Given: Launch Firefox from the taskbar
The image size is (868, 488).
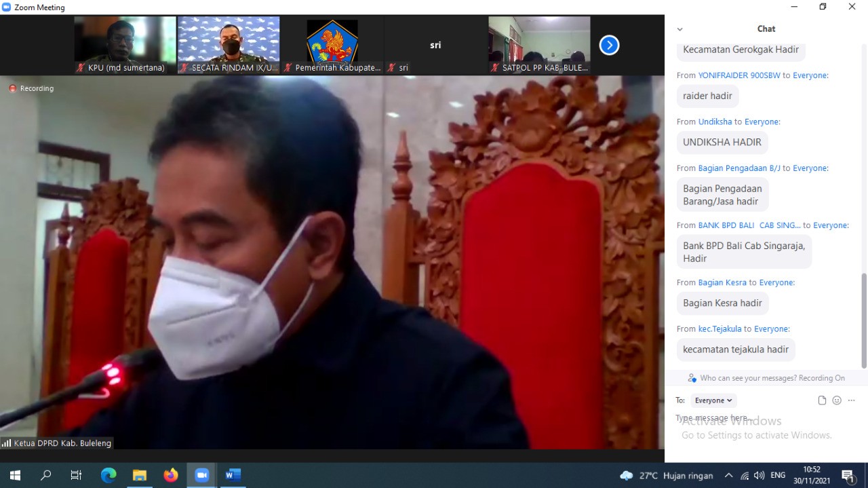Looking at the screenshot, I should point(171,475).
